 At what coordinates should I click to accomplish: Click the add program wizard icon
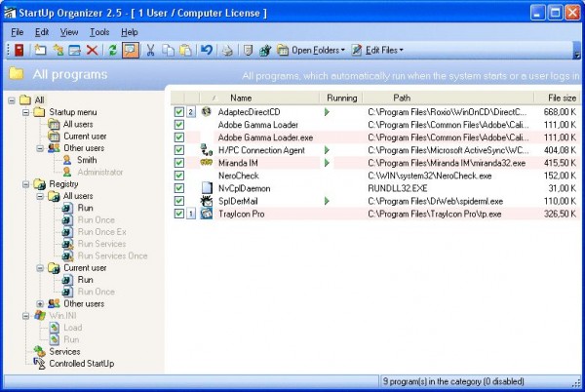[x=58, y=50]
